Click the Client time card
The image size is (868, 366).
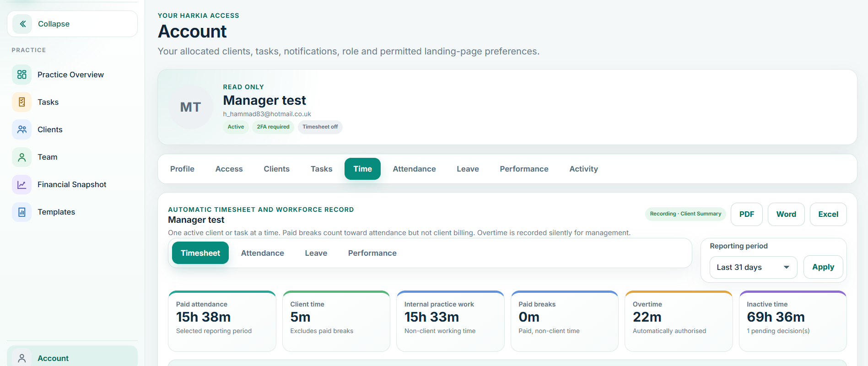click(x=336, y=321)
